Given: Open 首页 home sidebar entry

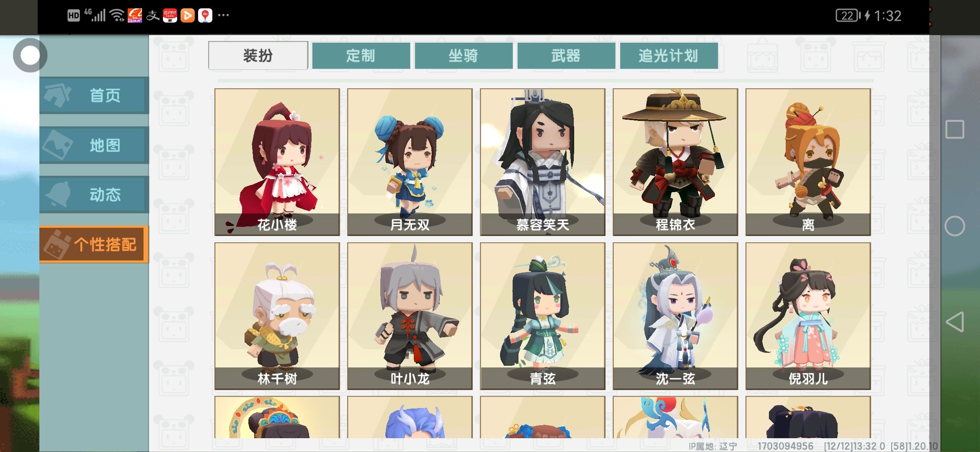Looking at the screenshot, I should pyautogui.click(x=94, y=95).
